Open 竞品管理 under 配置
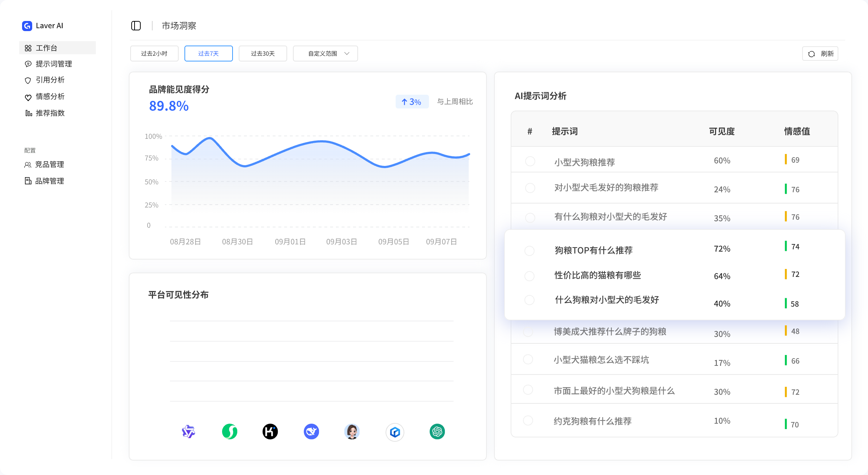Viewport: 868px width, 475px height. coord(49,164)
